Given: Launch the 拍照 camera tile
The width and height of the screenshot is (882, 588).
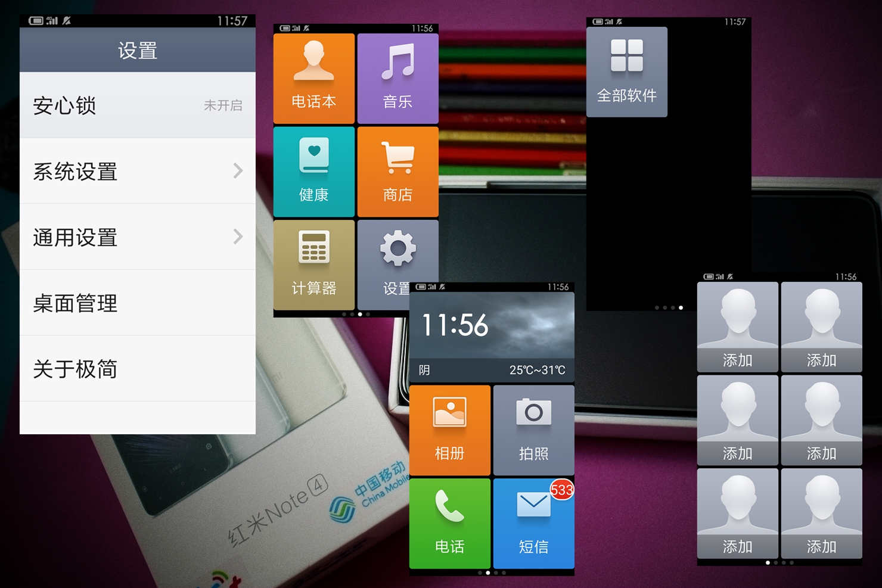Looking at the screenshot, I should [533, 430].
